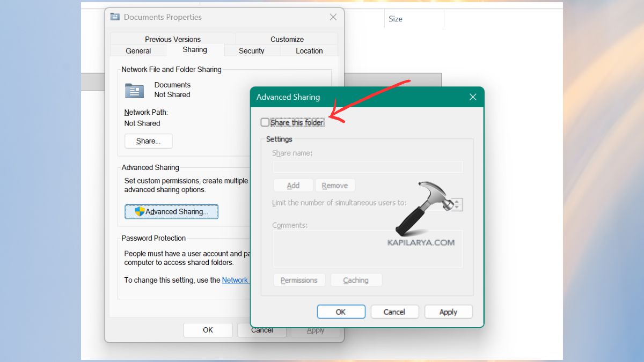Click the Comments text area
644x362 pixels.
(367, 248)
